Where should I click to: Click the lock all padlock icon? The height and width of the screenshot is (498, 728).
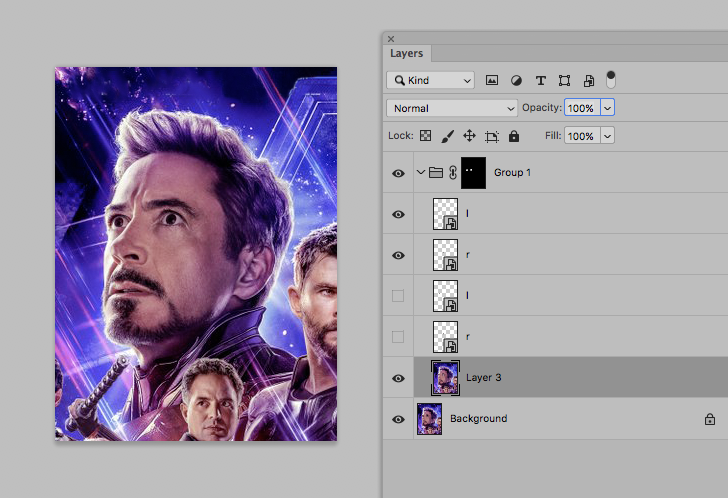pyautogui.click(x=514, y=136)
